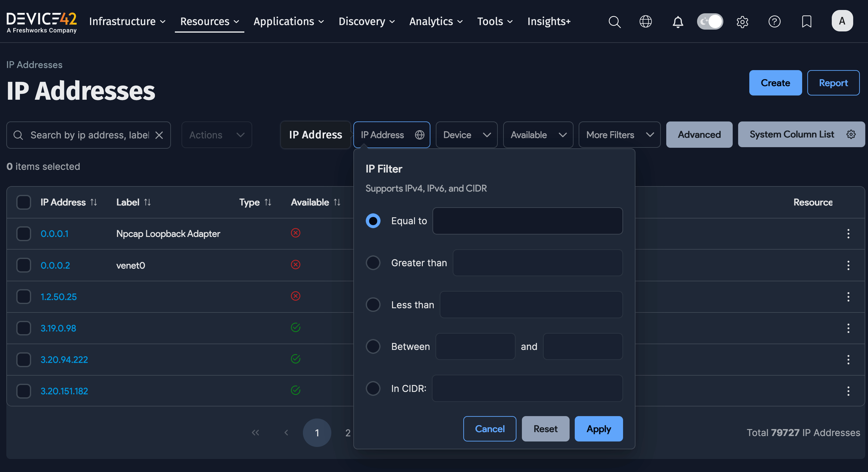The image size is (868, 472).
Task: Open the Device filter dropdown
Action: point(466,134)
